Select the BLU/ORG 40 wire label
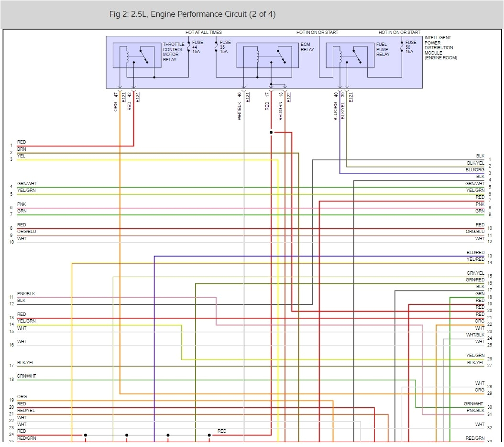Image resolution: width=504 pixels, height=447 pixels. 336,107
